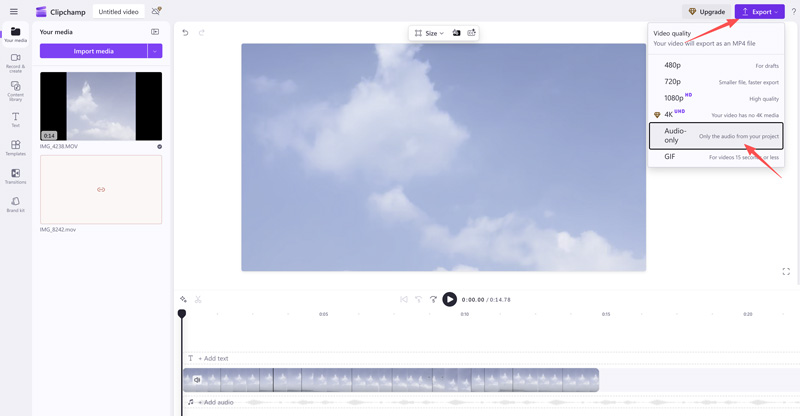
Task: Click the premium diamond icon beside 4K
Action: coord(657,115)
